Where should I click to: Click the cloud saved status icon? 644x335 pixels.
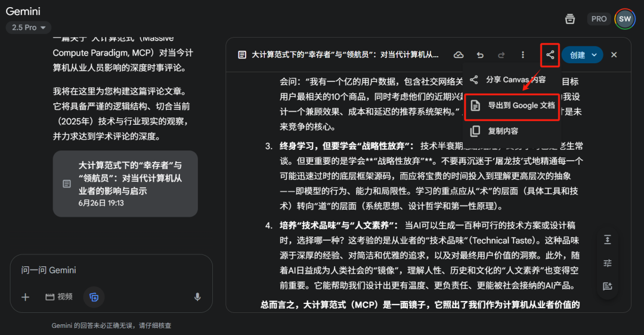pos(459,55)
